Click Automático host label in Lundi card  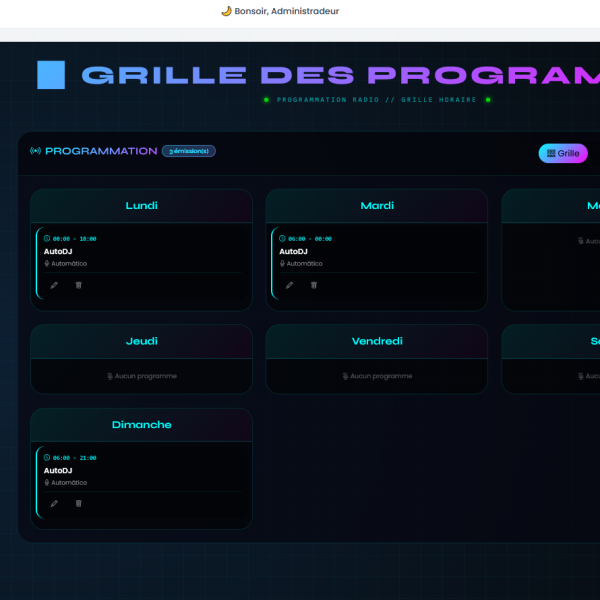pyautogui.click(x=69, y=264)
